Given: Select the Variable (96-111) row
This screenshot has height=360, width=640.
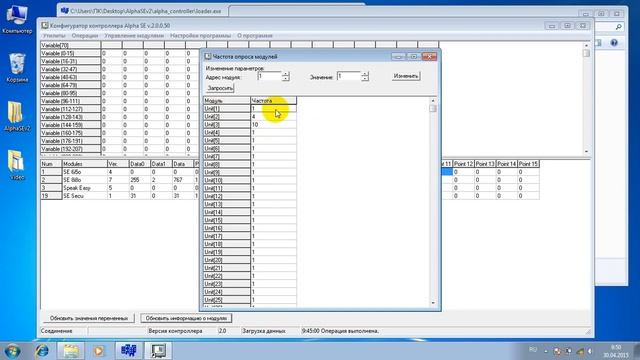Looking at the screenshot, I should [x=70, y=101].
